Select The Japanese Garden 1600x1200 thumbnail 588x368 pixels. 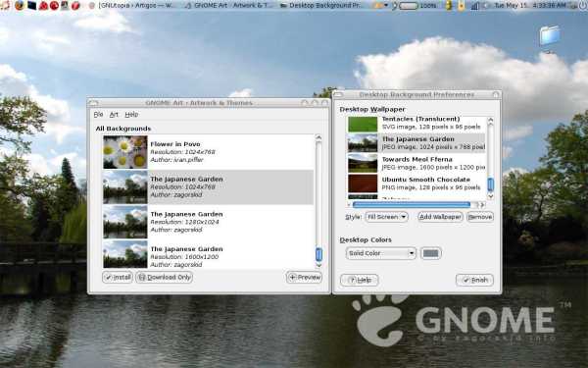pos(125,254)
